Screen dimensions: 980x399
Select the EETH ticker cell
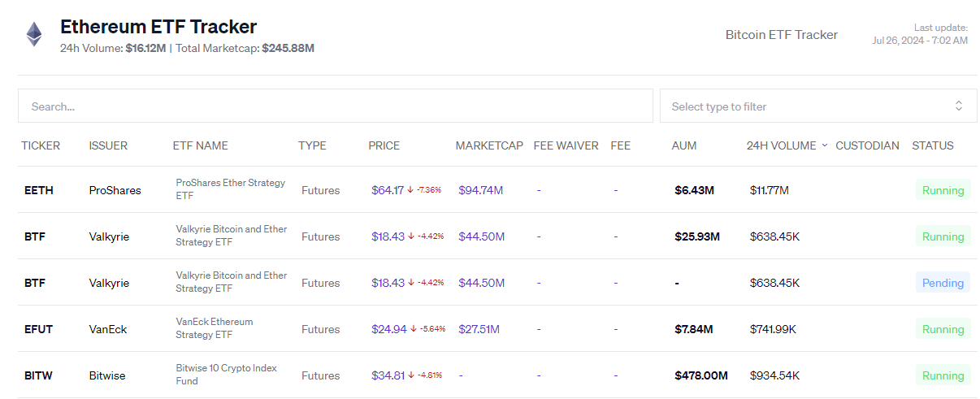(39, 190)
